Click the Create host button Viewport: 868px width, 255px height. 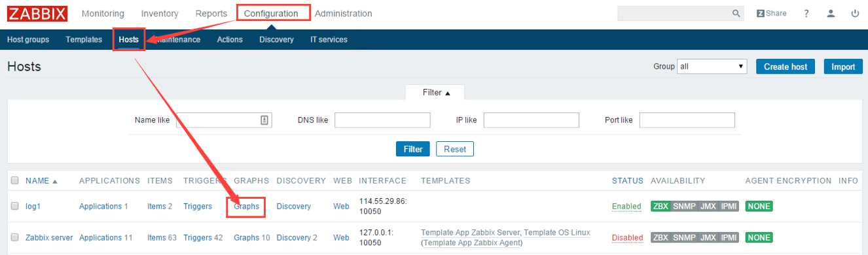coord(785,66)
